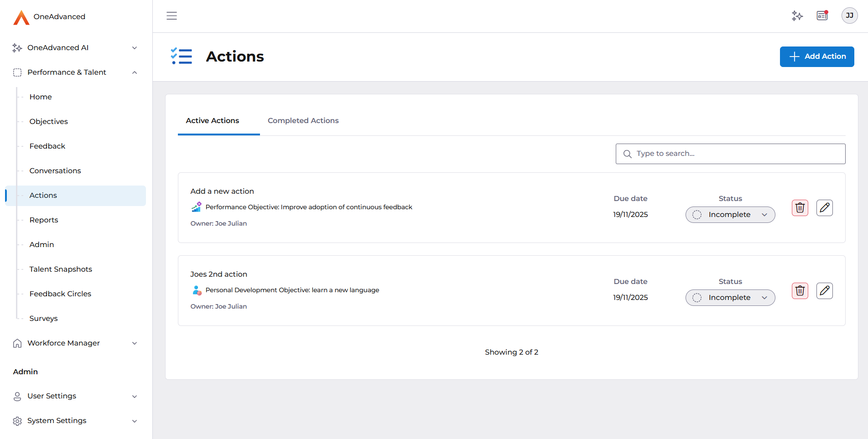Open status dropdown for 'Add a new action'
868x439 pixels.
(730, 215)
